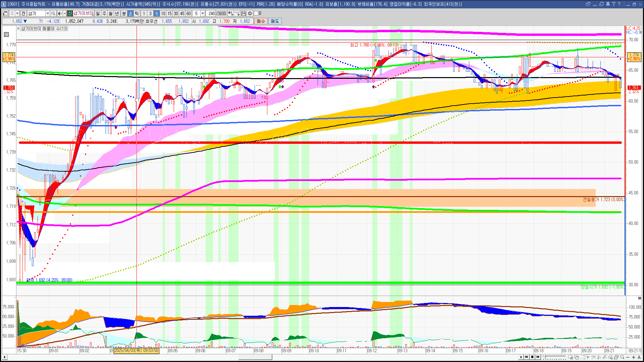Viewport: 644px width, 362px height.
Task: Select the 틱 (tick) period toggle
Action: pos(137,13)
